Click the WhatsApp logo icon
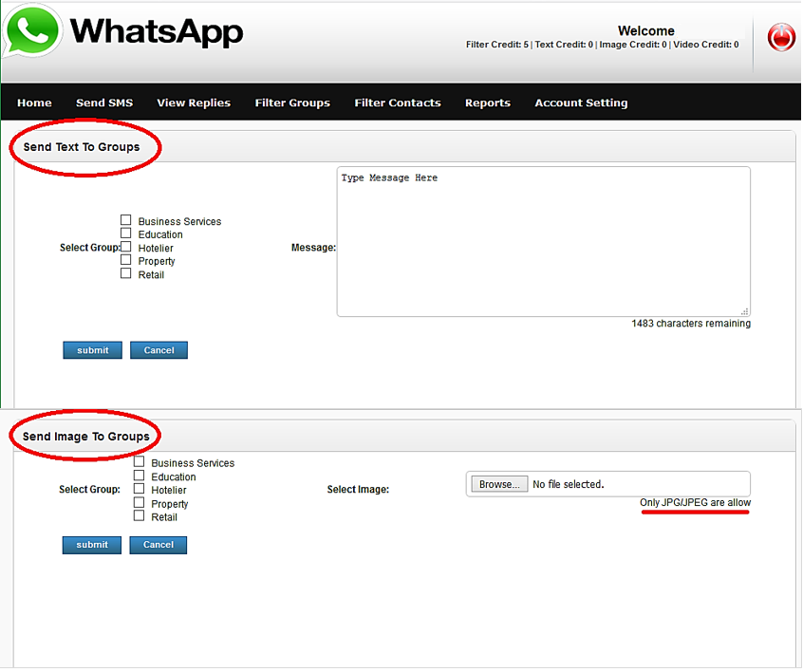The image size is (803, 672). click(32, 30)
